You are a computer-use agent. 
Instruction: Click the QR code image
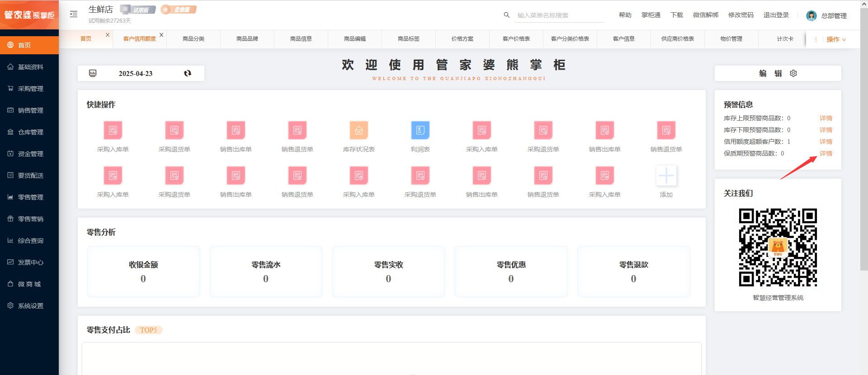click(778, 247)
